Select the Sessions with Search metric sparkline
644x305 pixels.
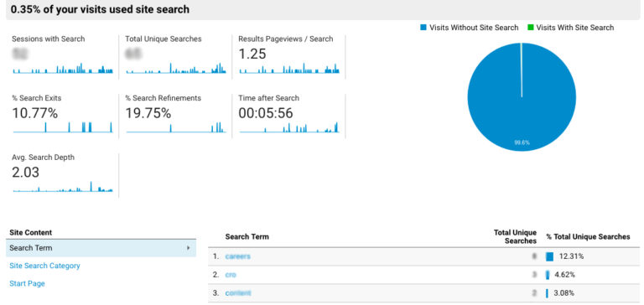tap(62, 68)
